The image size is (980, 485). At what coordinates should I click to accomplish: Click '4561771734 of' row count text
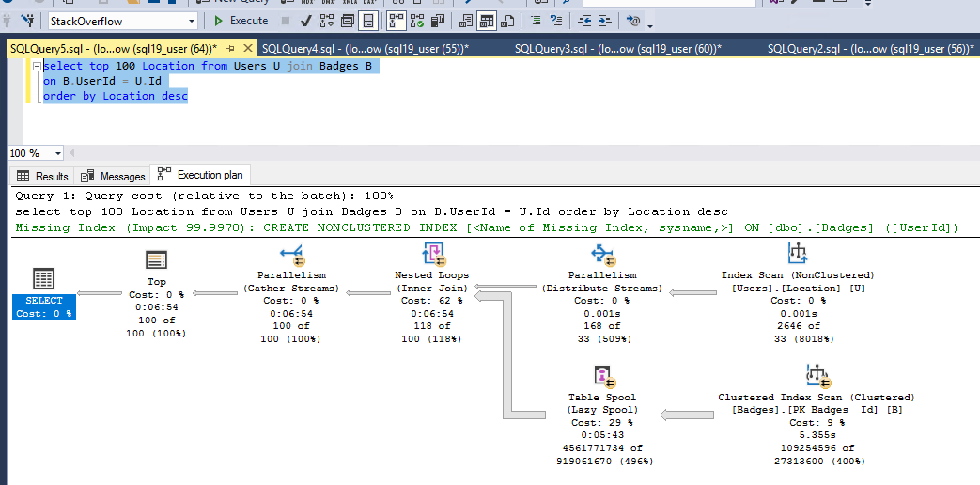tap(602, 448)
